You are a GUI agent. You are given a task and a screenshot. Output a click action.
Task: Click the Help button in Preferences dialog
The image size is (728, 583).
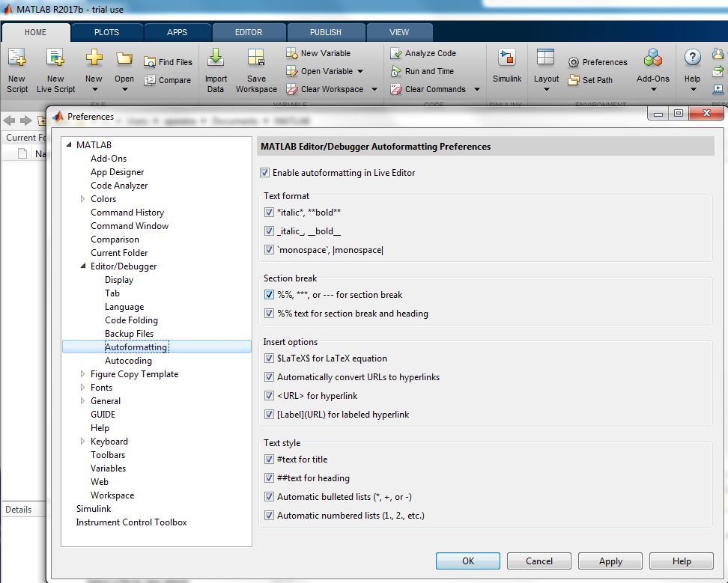pos(682,561)
